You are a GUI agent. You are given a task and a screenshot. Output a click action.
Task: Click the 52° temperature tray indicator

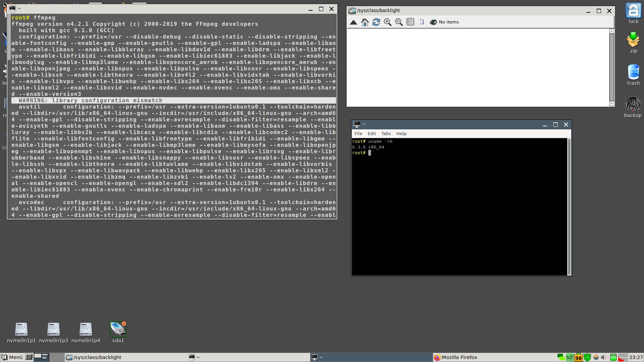pyautogui.click(x=570, y=357)
